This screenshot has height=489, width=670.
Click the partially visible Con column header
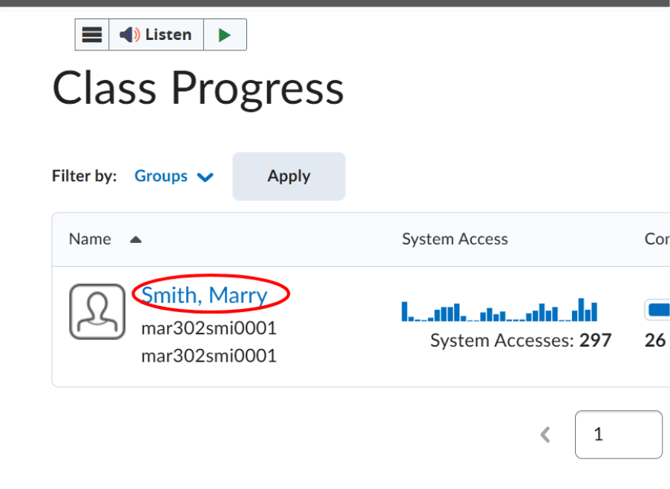click(x=657, y=239)
